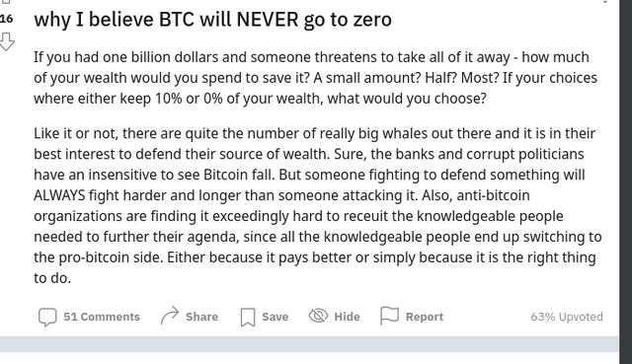Click the upvote arrow above the score
This screenshot has width=632, height=364.
pos(6,2)
